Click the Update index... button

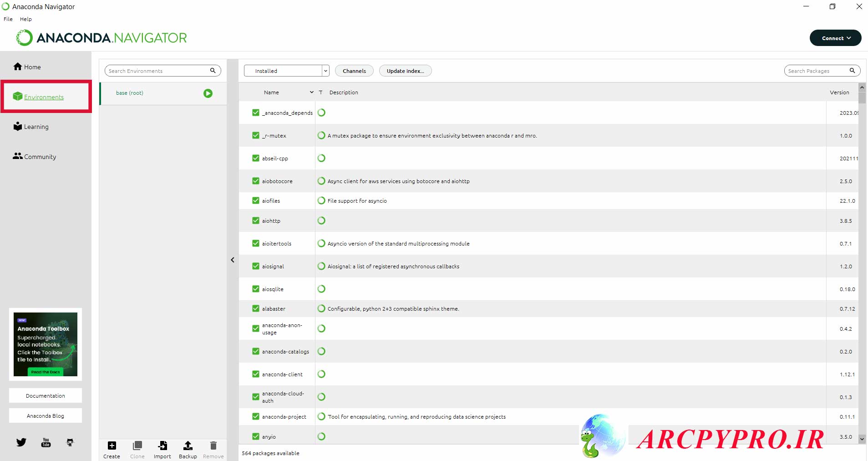[405, 71]
